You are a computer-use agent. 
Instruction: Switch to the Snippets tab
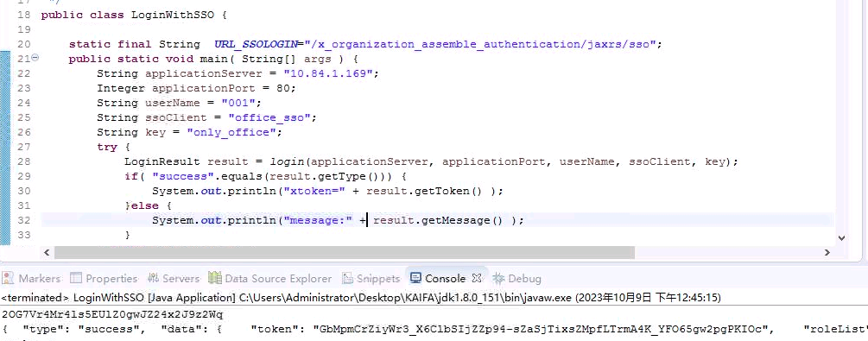[371, 279]
